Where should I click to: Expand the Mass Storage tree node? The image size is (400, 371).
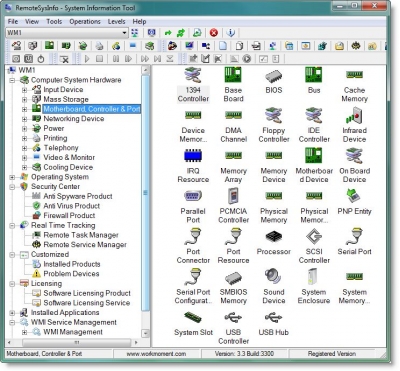24,99
